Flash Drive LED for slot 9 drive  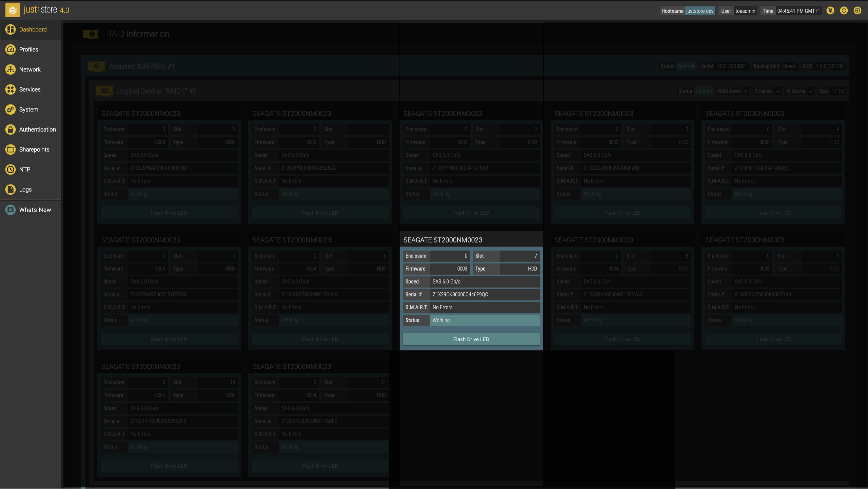(x=773, y=339)
